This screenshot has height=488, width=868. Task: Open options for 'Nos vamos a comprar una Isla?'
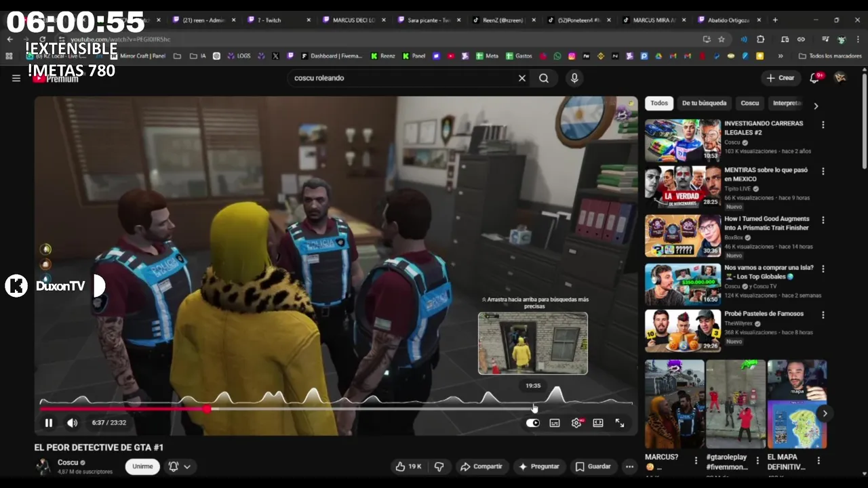tap(823, 269)
